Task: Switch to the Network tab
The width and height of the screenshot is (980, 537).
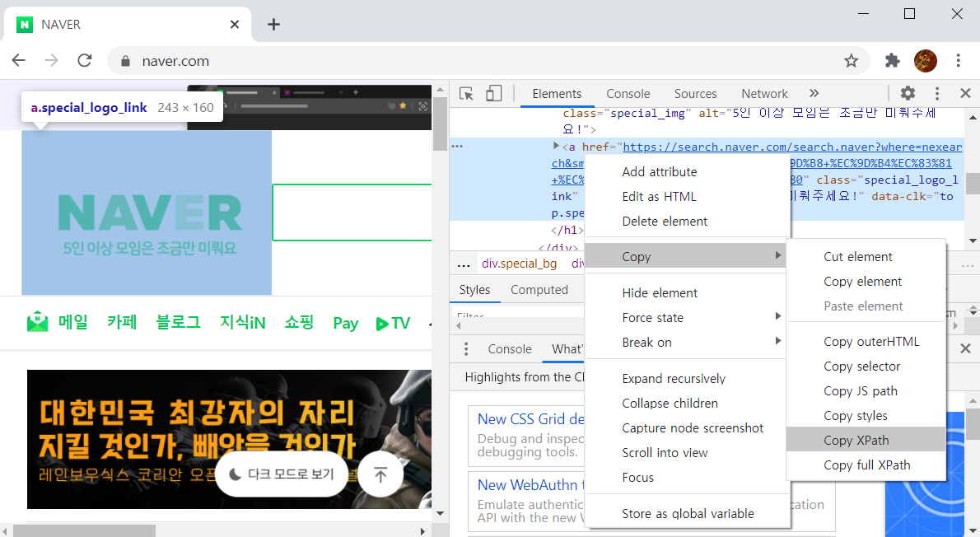Action: (x=764, y=94)
